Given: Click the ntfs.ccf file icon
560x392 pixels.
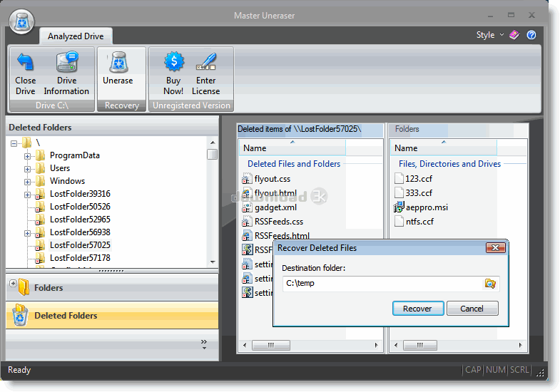Looking at the screenshot, I should pyautogui.click(x=399, y=221).
